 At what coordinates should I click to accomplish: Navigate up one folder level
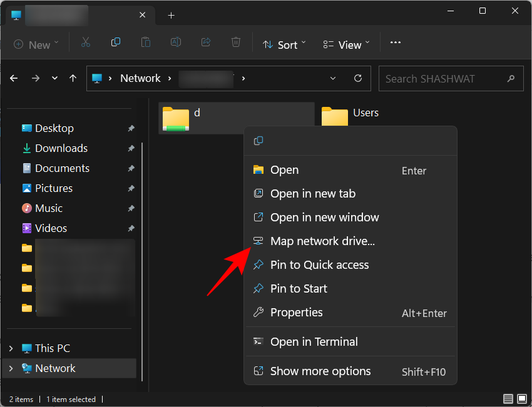point(72,78)
